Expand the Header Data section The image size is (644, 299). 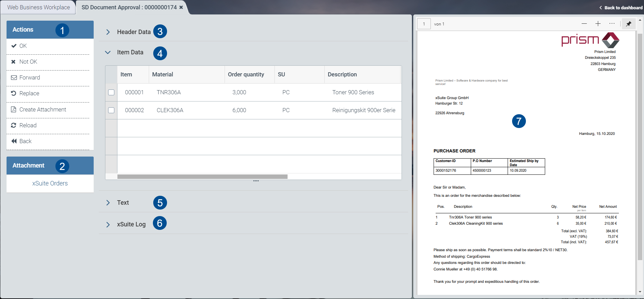pyautogui.click(x=108, y=32)
